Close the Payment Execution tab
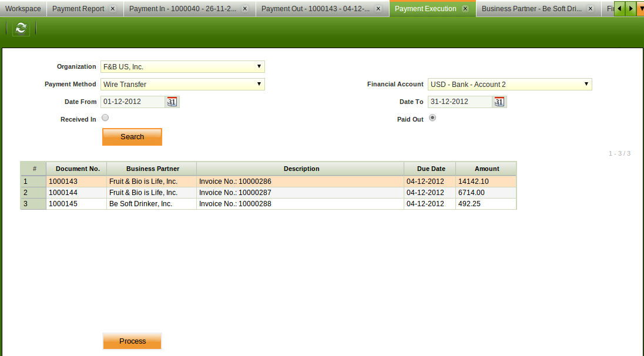644x356 pixels. click(x=465, y=9)
